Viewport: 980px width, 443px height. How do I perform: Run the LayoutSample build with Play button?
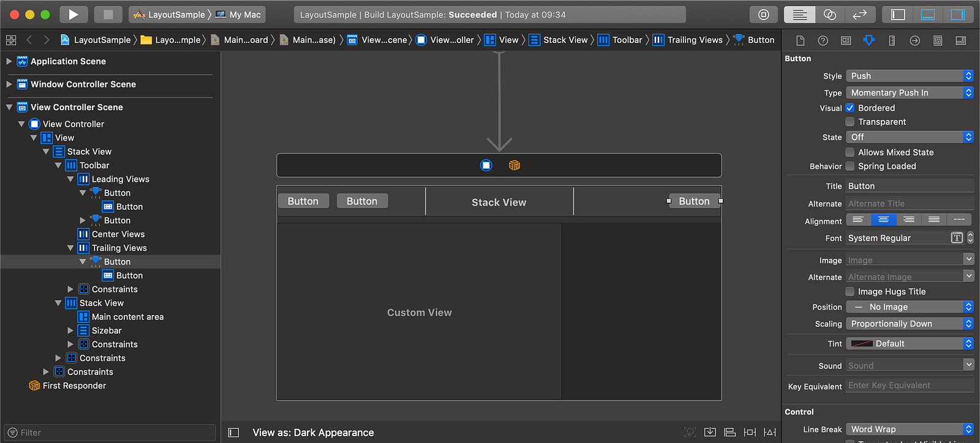click(x=73, y=15)
